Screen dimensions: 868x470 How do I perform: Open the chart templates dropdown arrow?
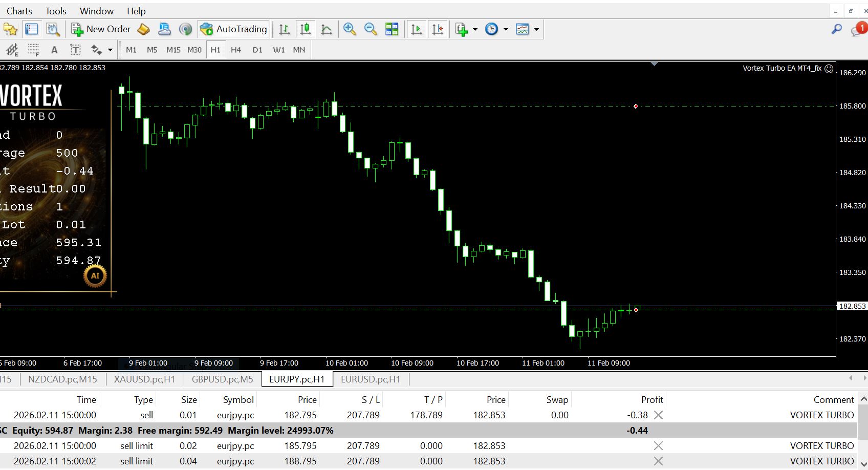[536, 29]
